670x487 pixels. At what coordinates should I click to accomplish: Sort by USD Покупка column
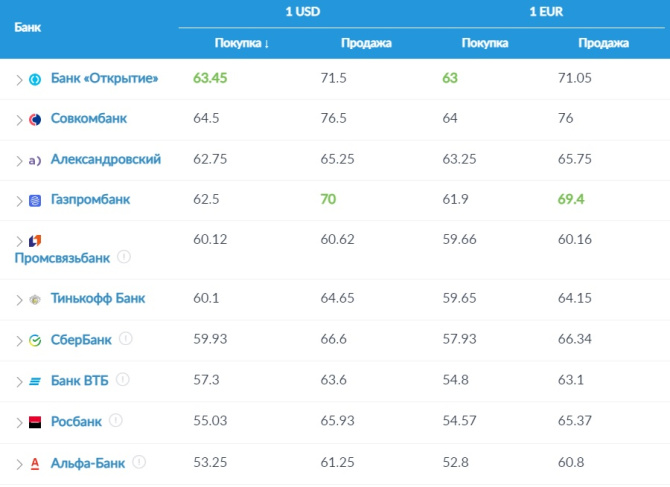[242, 43]
